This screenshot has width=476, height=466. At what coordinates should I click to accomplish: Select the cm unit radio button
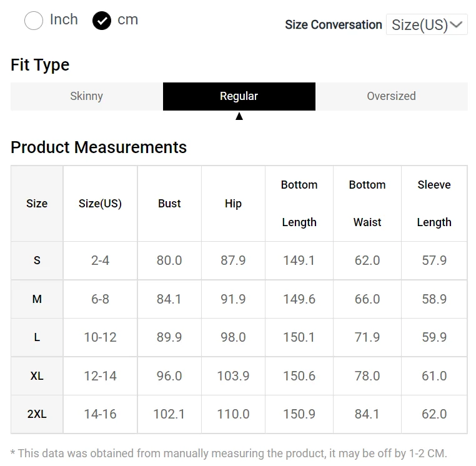[102, 21]
